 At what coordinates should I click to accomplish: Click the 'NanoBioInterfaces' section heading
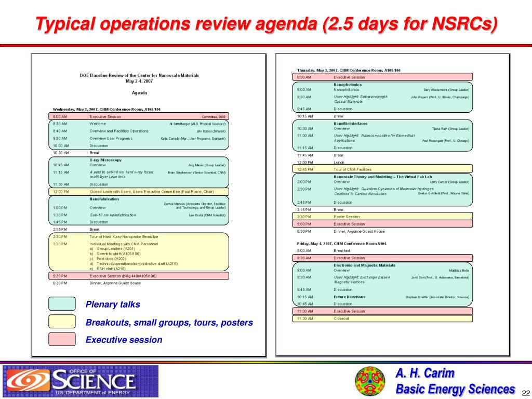tap(351, 124)
